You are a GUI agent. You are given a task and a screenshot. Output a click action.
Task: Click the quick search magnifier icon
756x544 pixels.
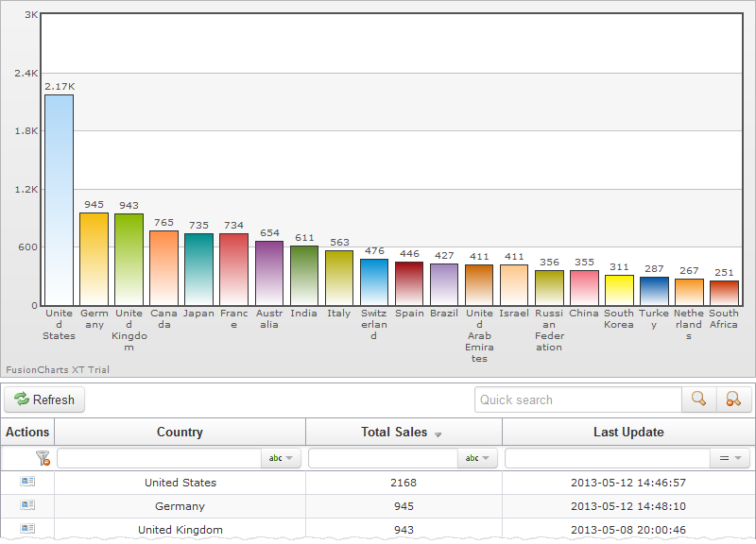coord(698,399)
